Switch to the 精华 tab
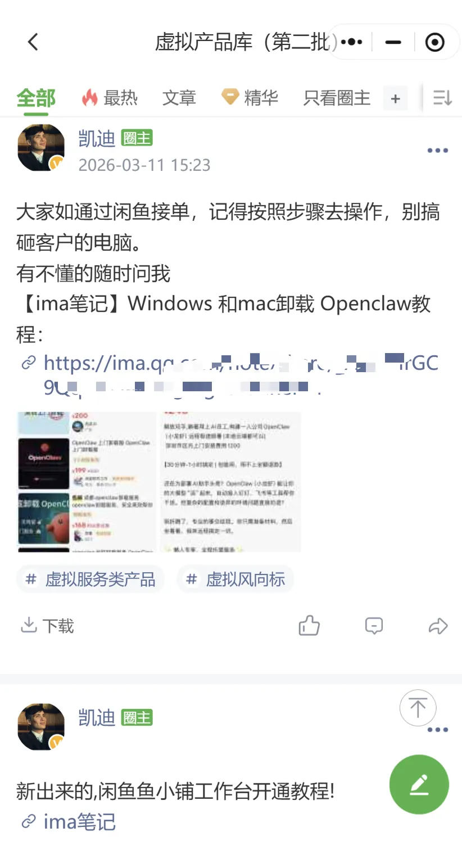The width and height of the screenshot is (462, 868). tap(250, 98)
